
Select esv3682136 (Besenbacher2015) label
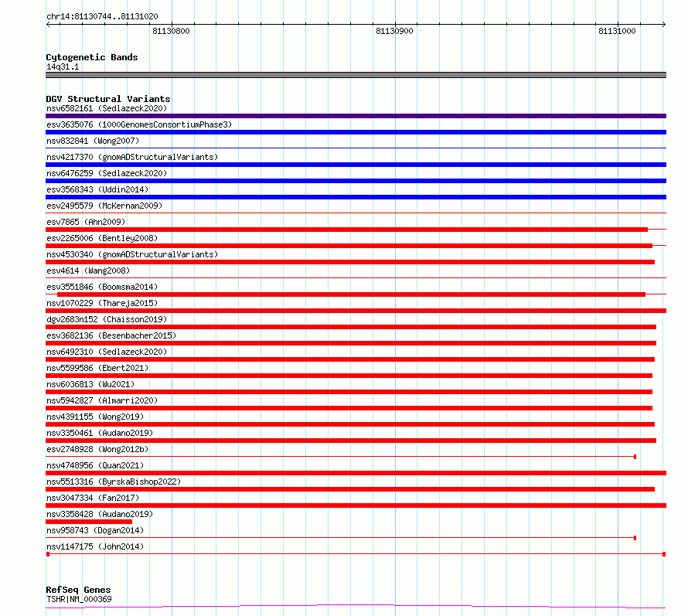pos(111,335)
